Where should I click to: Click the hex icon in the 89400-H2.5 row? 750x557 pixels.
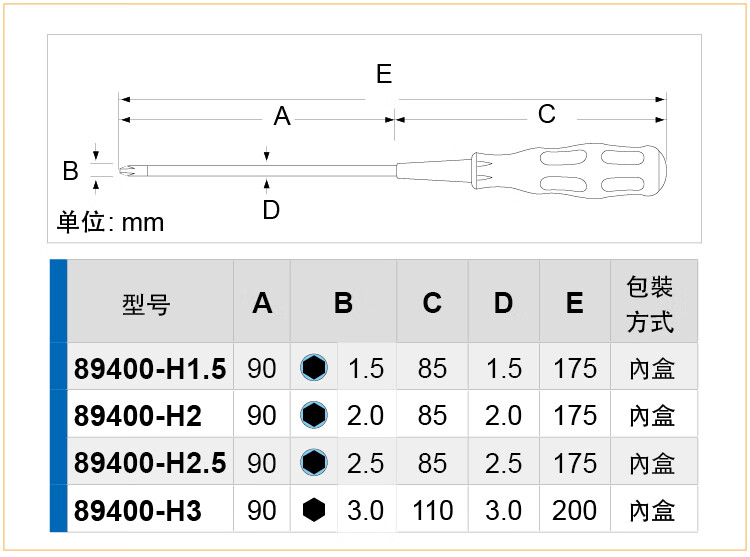pyautogui.click(x=314, y=462)
